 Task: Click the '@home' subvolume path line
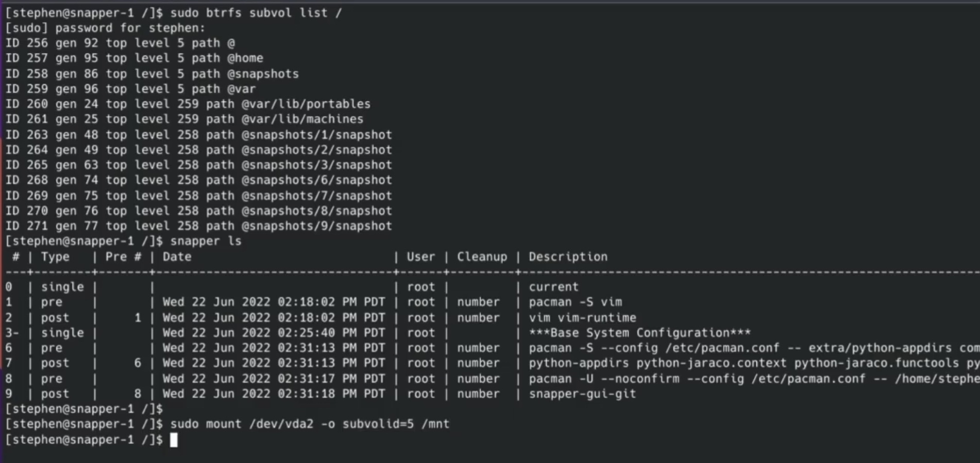click(x=134, y=58)
